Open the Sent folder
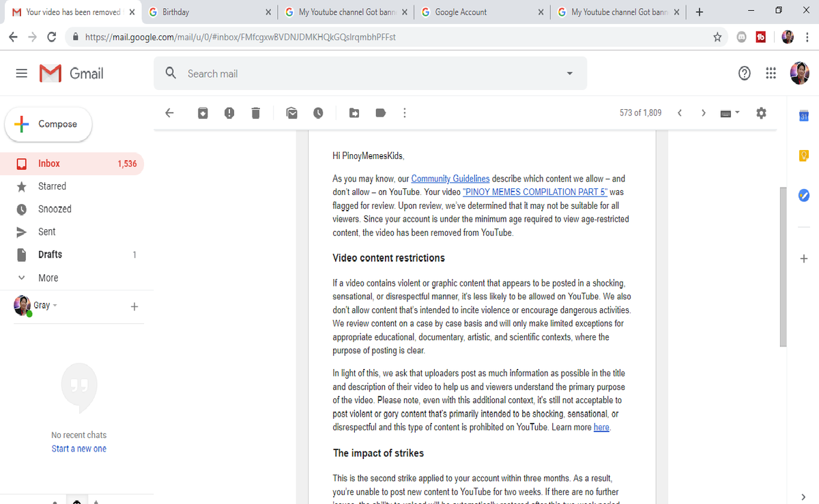 72,232
